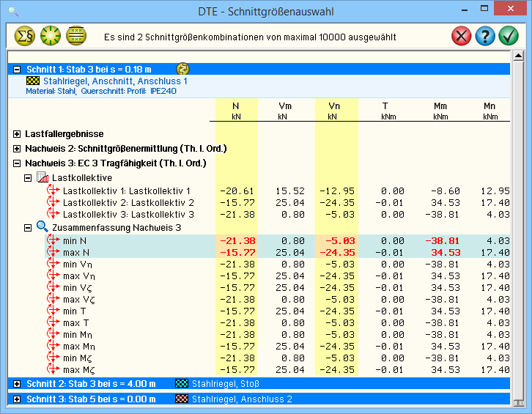Image resolution: width=532 pixels, height=414 pixels.
Task: Open help via blue question mark
Action: tap(484, 36)
